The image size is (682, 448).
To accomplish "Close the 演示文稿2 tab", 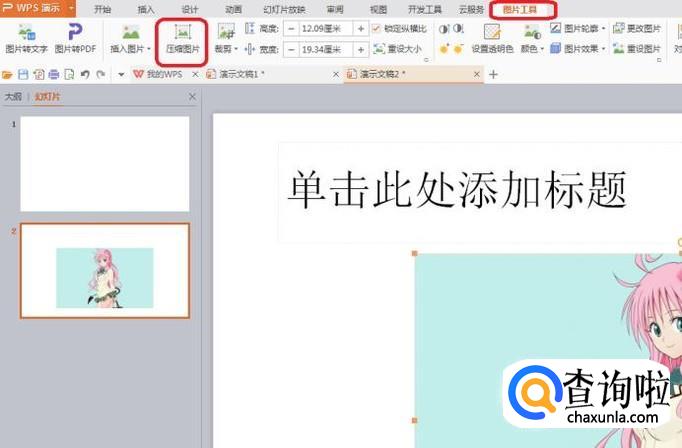I will click(477, 75).
